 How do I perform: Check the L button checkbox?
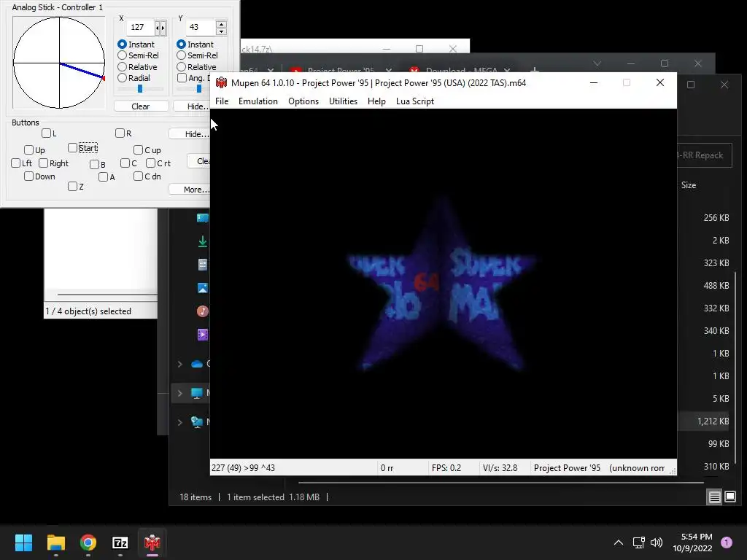click(x=46, y=133)
